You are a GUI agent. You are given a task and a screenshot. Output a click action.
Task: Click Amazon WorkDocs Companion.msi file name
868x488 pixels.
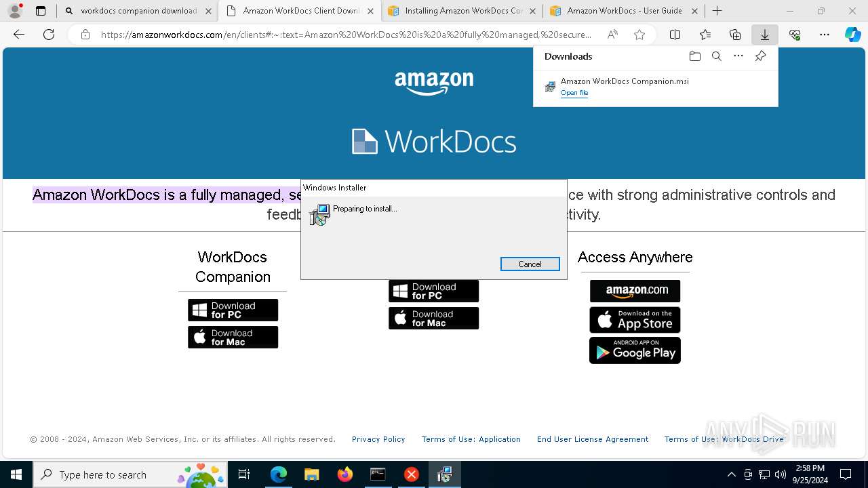[625, 81]
